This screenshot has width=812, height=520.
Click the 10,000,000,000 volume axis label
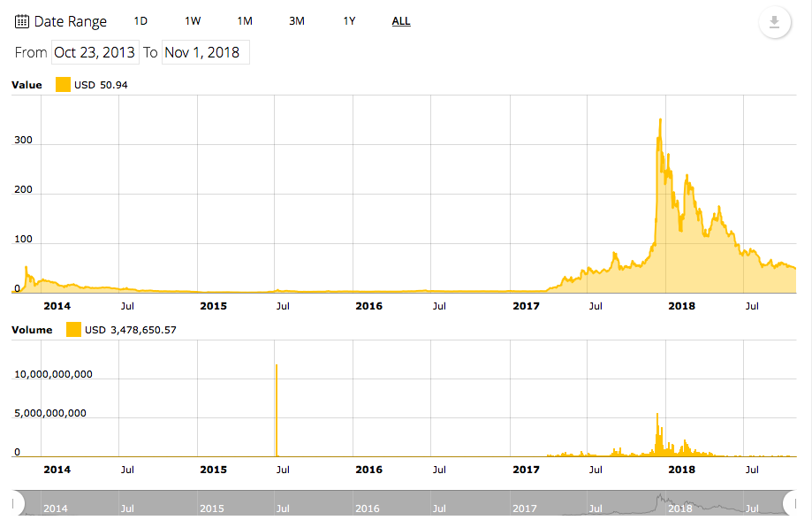tap(53, 374)
